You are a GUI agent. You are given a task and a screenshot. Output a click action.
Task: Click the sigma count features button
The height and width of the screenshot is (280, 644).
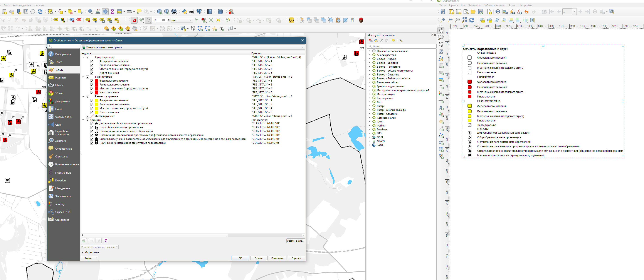(x=106, y=241)
